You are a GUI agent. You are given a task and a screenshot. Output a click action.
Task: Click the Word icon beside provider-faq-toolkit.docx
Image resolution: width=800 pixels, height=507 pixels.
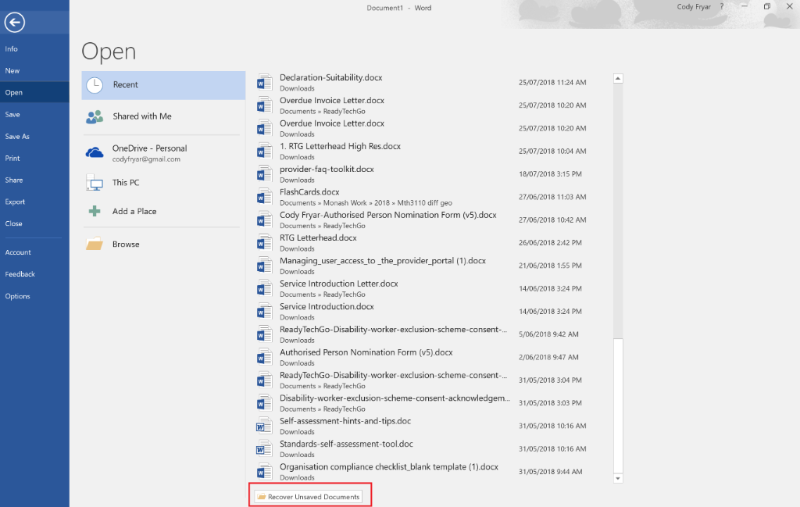(x=264, y=174)
